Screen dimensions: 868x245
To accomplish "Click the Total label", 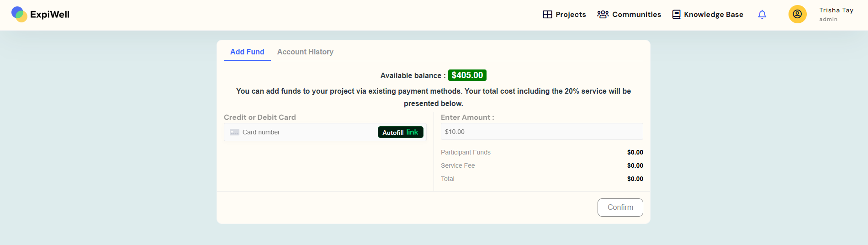I will click(448, 179).
